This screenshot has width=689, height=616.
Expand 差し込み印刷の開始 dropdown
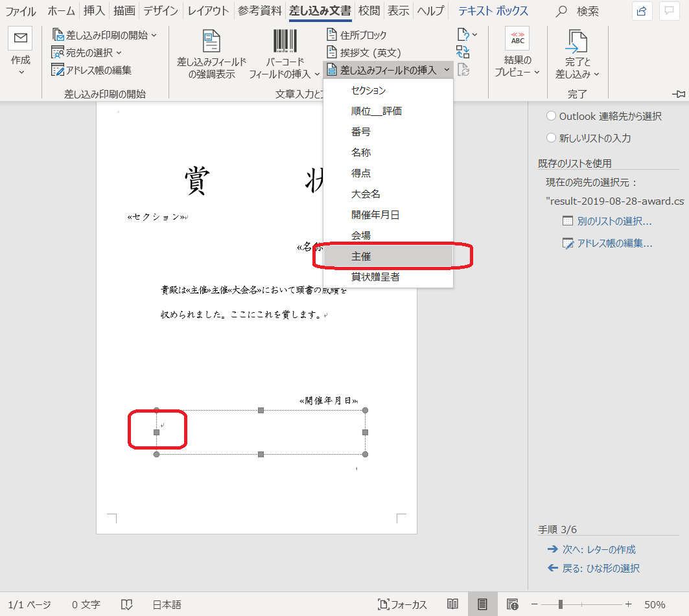tap(154, 35)
